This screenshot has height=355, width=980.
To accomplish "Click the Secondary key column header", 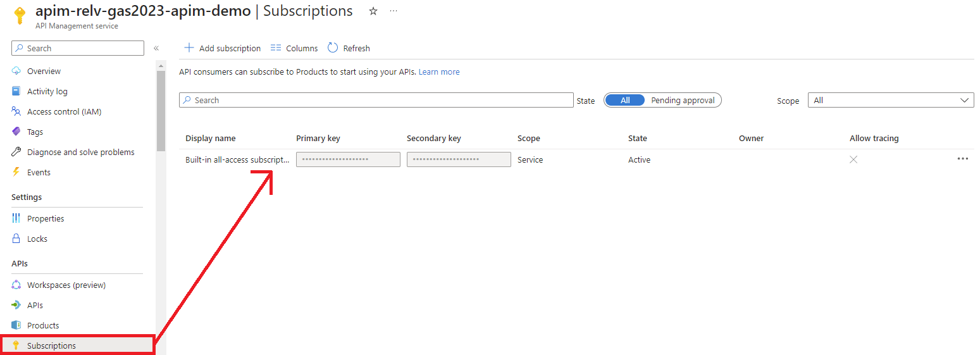I will click(434, 138).
